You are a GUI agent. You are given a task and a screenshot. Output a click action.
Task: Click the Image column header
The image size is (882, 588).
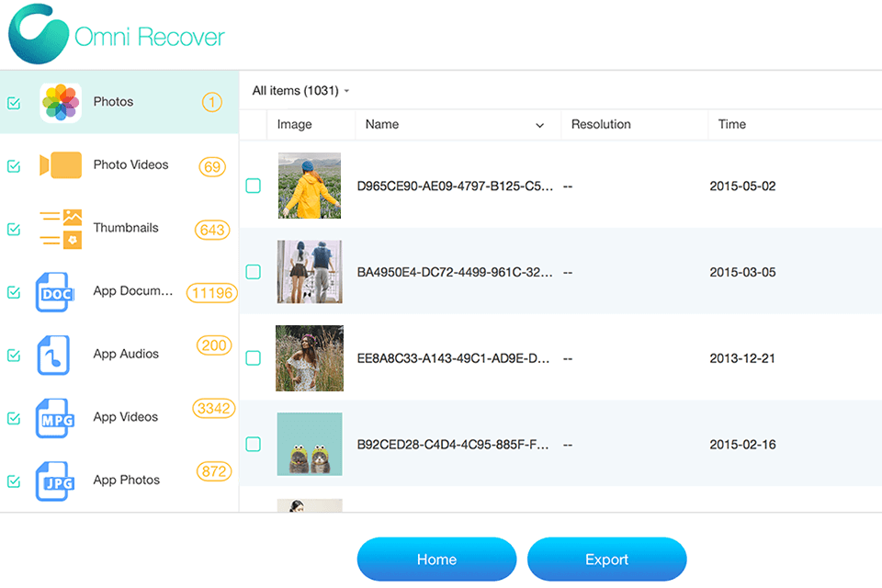coord(294,124)
